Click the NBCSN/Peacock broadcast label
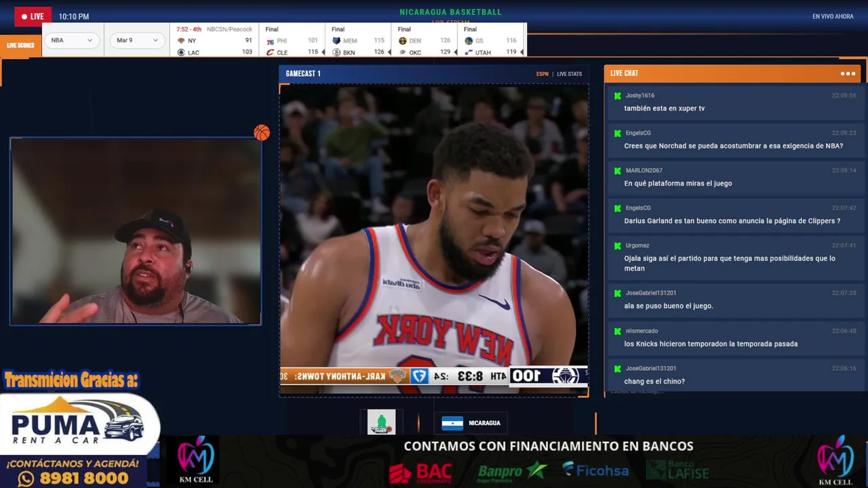Viewport: 868px width, 488px height. tap(229, 29)
